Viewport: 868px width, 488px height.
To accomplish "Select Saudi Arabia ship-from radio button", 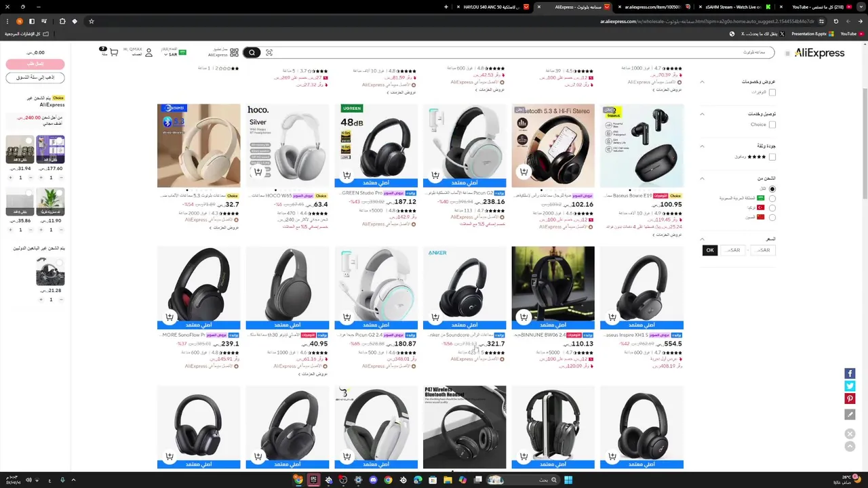I will [x=772, y=199].
